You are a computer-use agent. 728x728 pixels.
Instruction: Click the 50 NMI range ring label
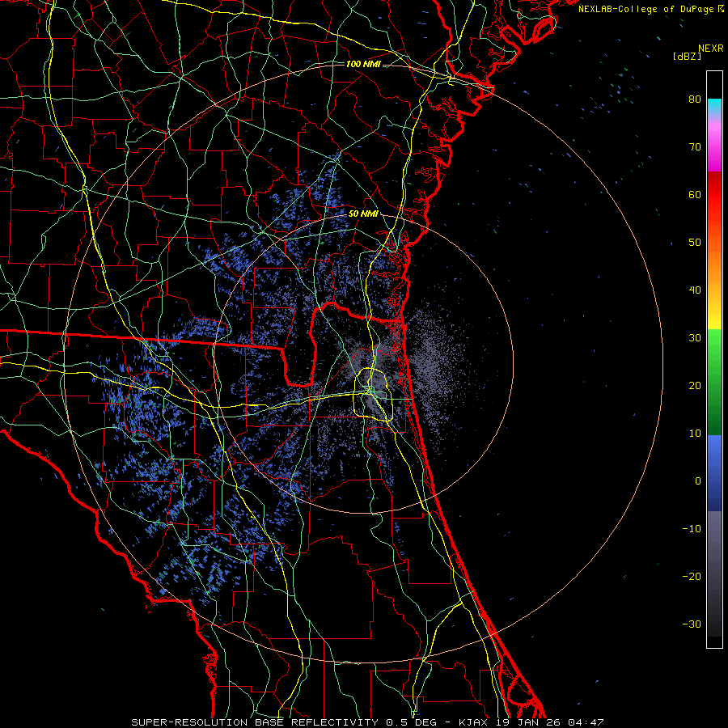point(363,214)
